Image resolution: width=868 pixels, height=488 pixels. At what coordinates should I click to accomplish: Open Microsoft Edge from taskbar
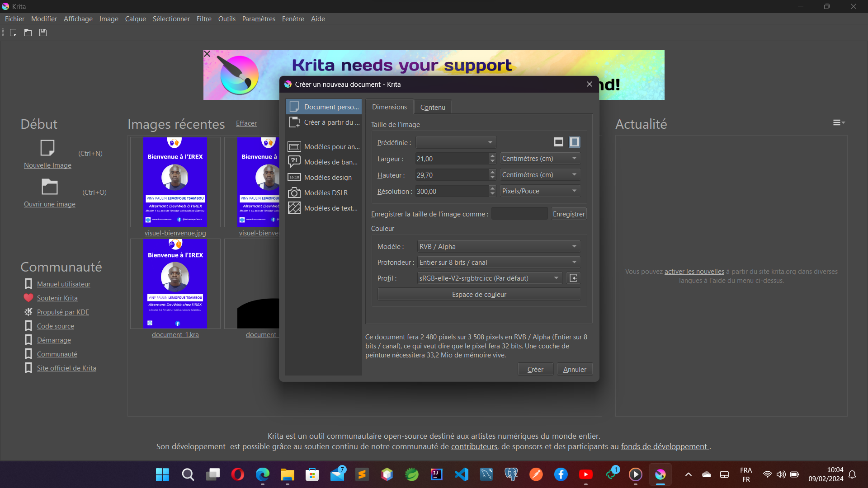tap(262, 474)
